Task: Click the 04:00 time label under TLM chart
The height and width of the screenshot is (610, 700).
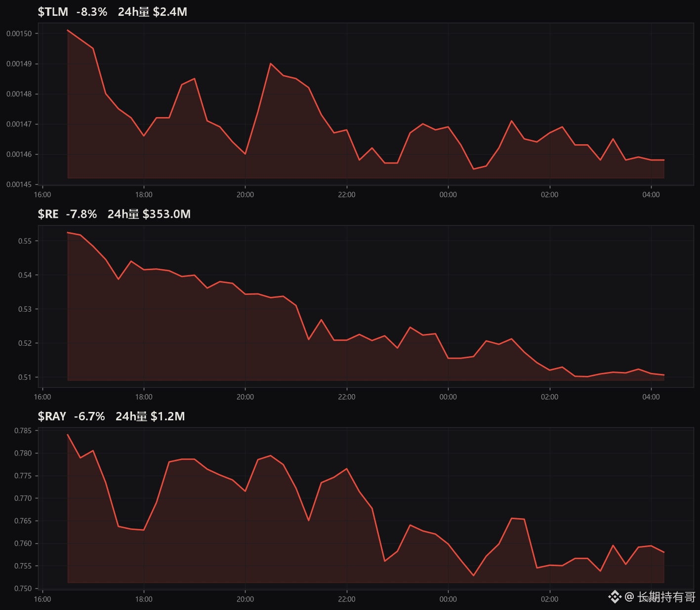Action: [651, 195]
